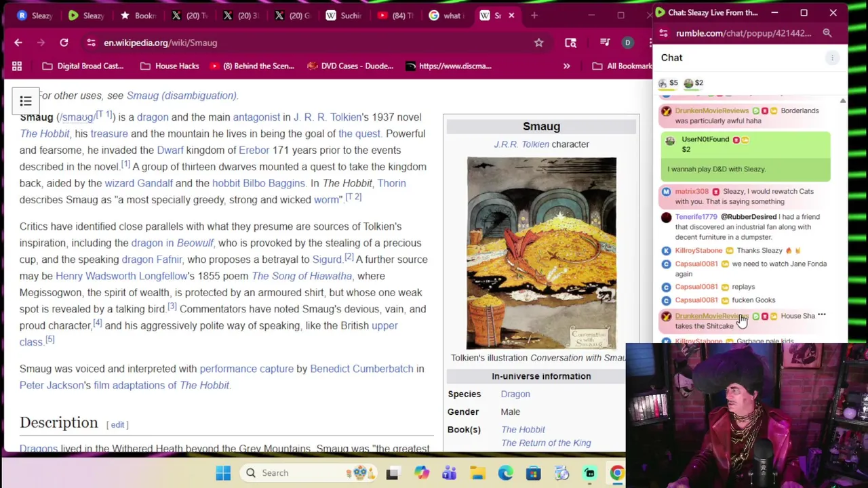The height and width of the screenshot is (488, 868).
Task: Open Google Chrome from the taskbar
Action: pos(617,473)
